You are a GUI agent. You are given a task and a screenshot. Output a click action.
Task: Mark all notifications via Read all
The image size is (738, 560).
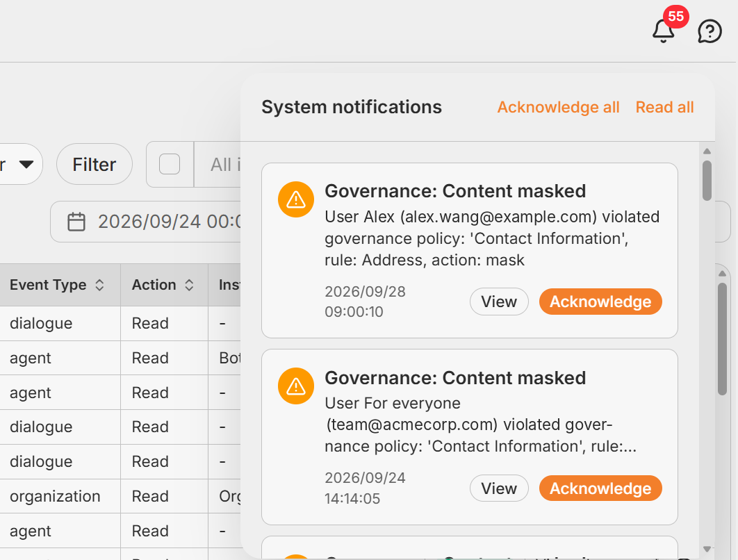664,107
